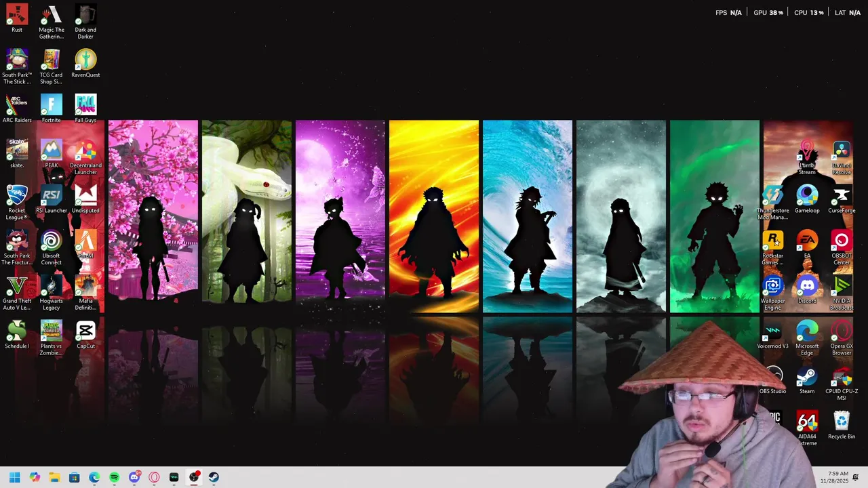
Task: Open Wallpaper Engine desktop shortcut
Action: click(x=773, y=293)
